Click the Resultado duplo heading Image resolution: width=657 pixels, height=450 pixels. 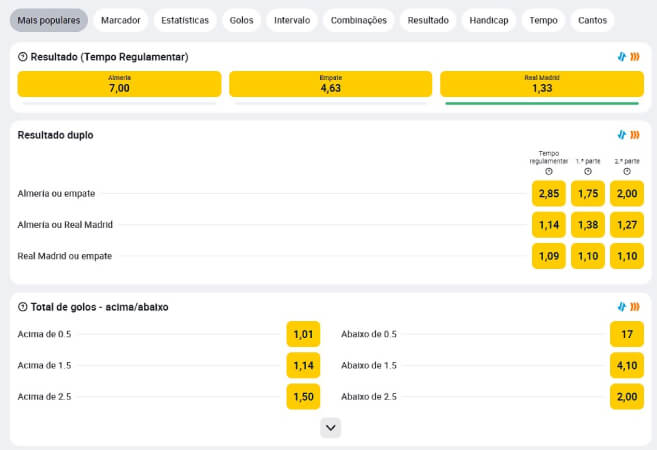pos(55,135)
